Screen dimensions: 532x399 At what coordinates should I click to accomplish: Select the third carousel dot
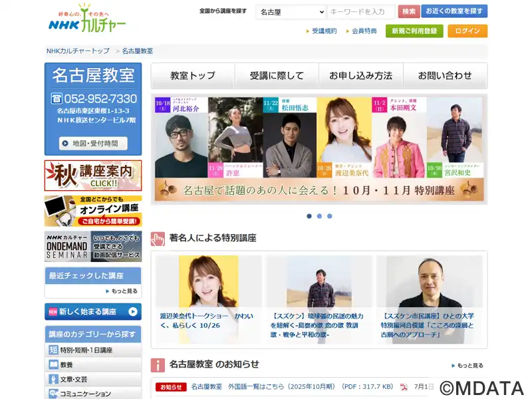[x=329, y=216]
